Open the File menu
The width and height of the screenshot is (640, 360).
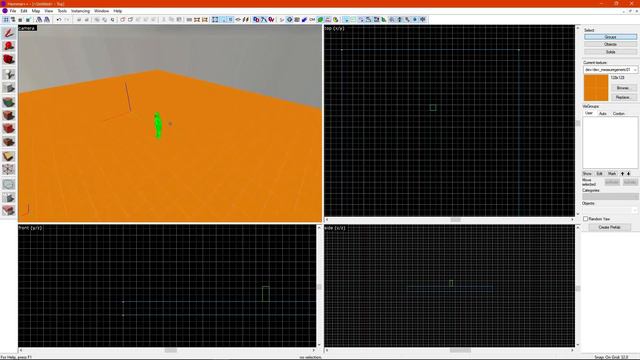(x=13, y=11)
